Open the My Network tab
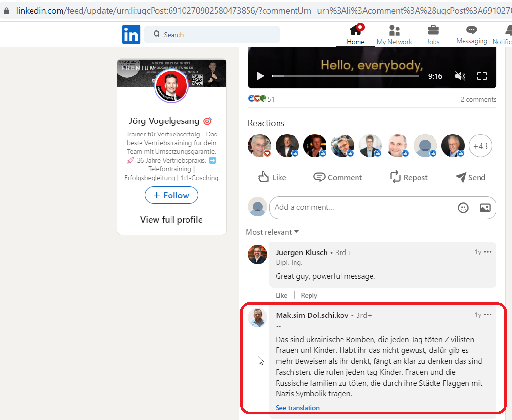512x420 pixels. 394,34
